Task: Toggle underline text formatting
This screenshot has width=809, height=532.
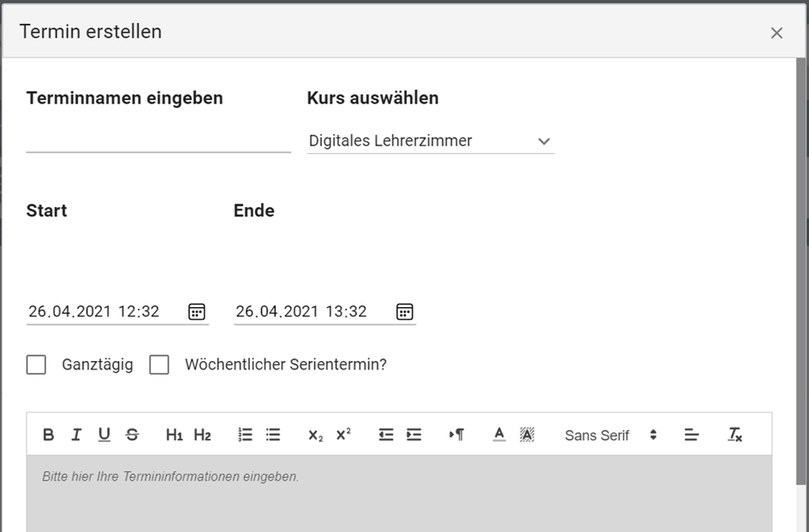Action: pyautogui.click(x=104, y=435)
